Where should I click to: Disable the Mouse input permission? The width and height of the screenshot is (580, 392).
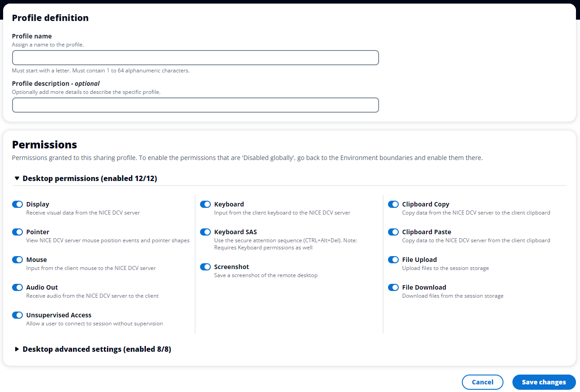pyautogui.click(x=17, y=260)
